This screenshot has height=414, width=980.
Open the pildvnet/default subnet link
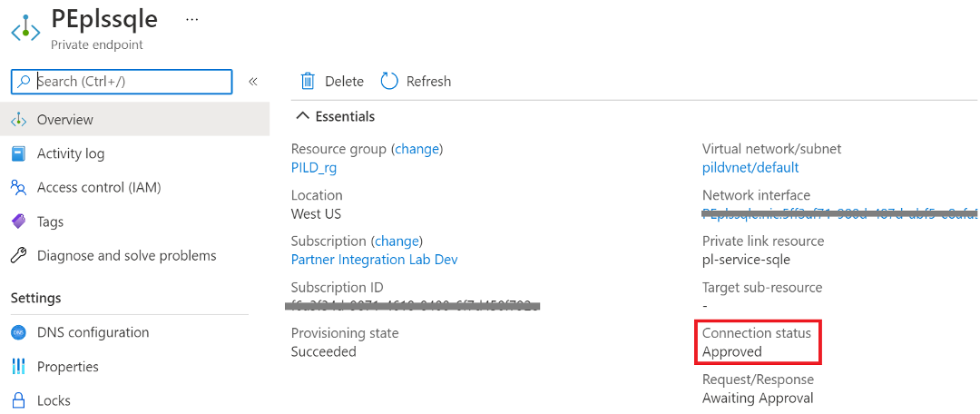(x=750, y=168)
